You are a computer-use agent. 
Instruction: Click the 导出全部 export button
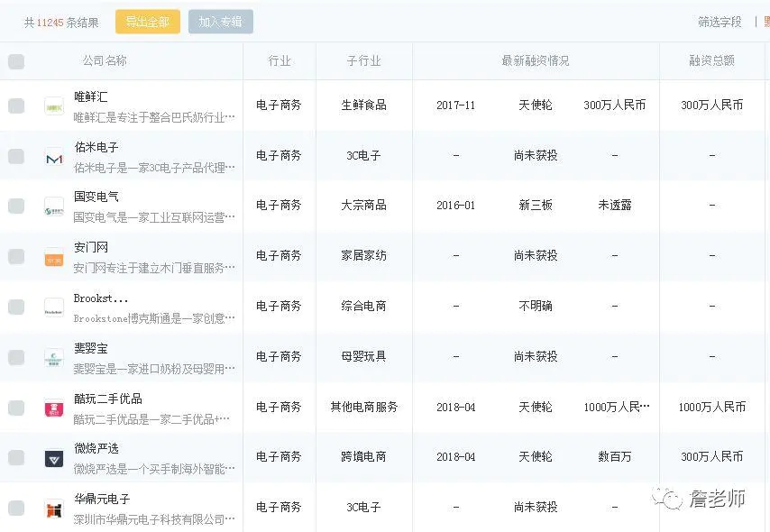coord(148,22)
